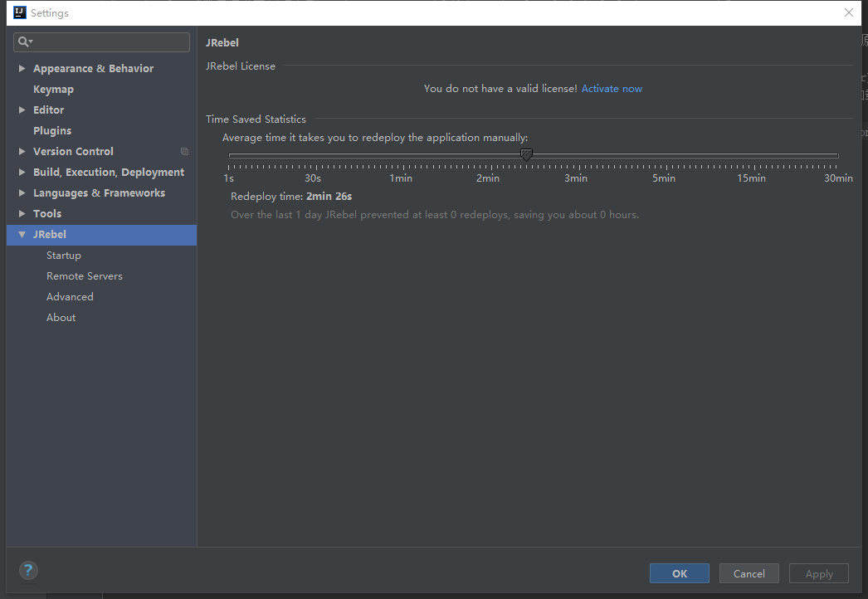Open JRebel Advanced settings
This screenshot has width=868, height=599.
[x=70, y=297]
